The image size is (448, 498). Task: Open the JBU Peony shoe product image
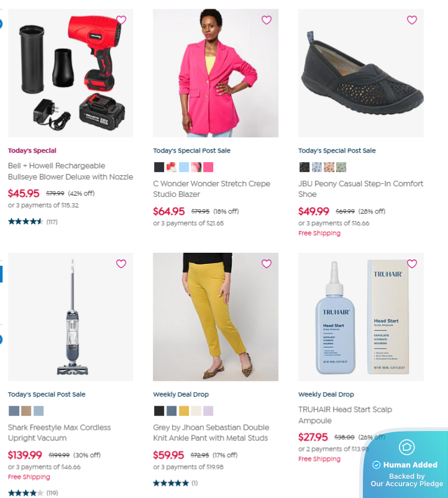click(x=361, y=73)
